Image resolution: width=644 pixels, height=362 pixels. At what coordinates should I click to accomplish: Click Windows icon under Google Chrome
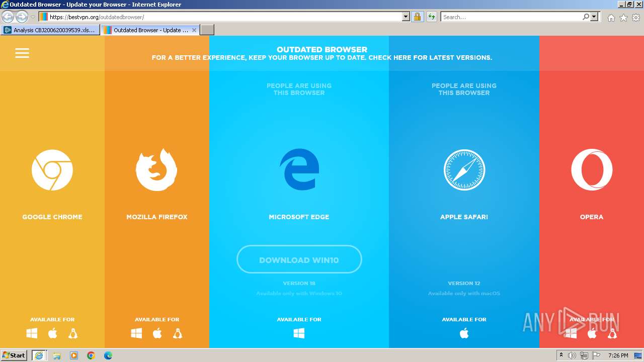coord(32,333)
